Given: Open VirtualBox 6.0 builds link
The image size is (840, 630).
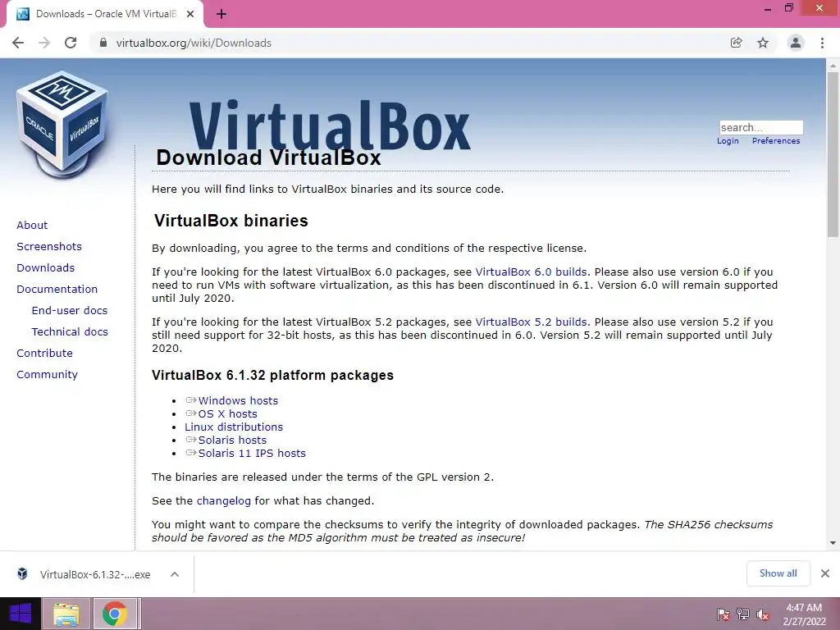Looking at the screenshot, I should click(531, 272).
